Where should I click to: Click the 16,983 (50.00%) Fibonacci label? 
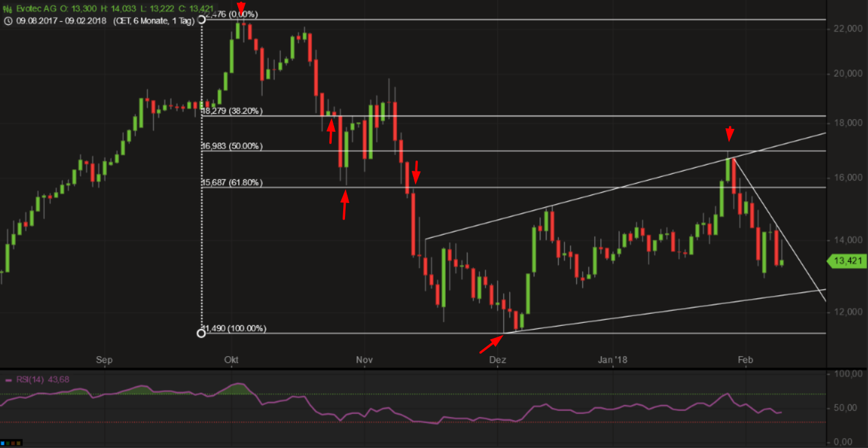coord(232,146)
